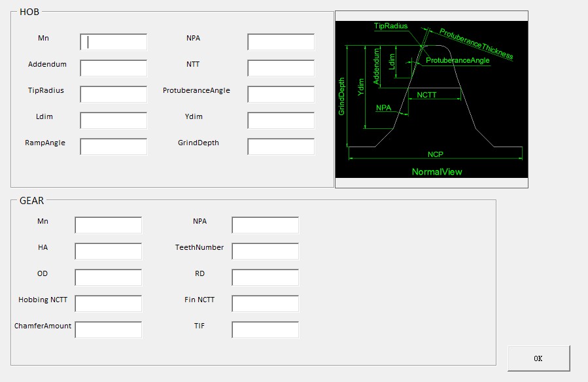
Task: Activate the ChamferAmount input field
Action: [109, 330]
